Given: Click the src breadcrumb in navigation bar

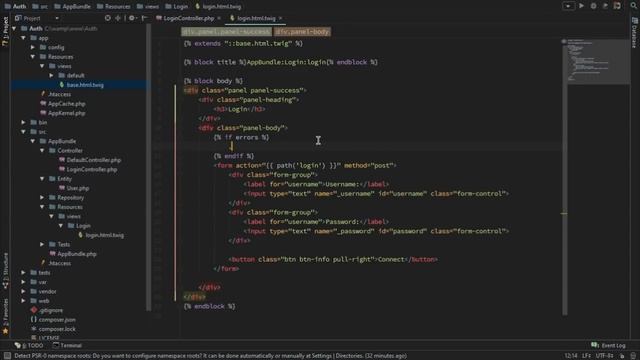Looking at the screenshot, I should 40,6.
